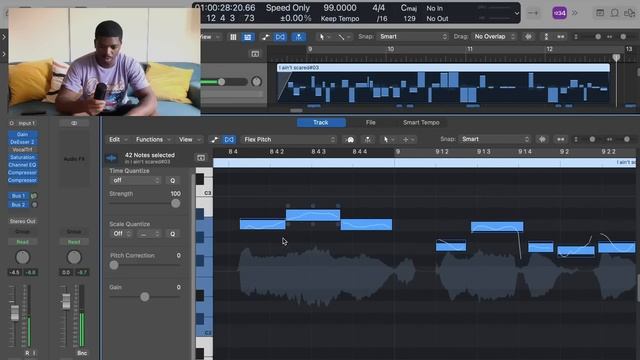Toggle Bus 1 send enable button

[34, 196]
